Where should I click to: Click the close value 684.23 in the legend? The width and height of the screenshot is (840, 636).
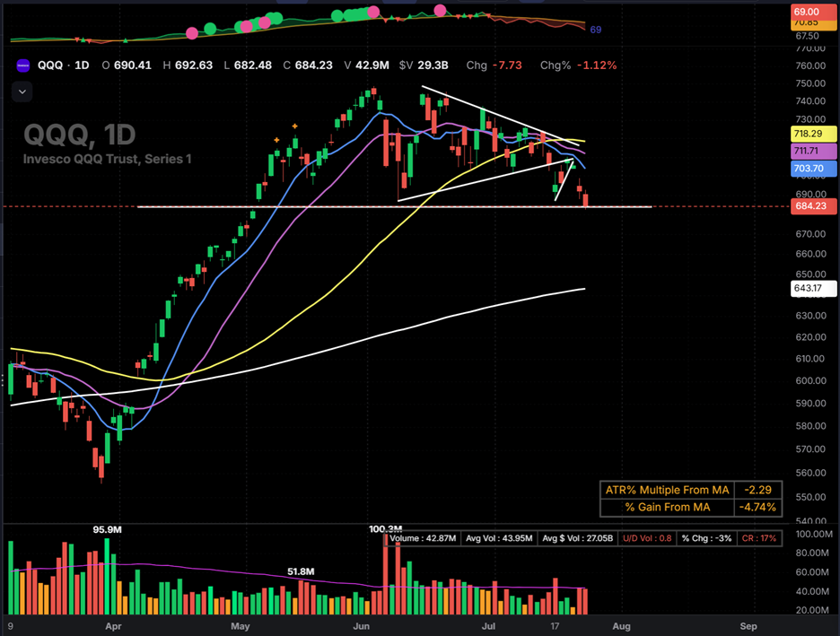pos(313,65)
